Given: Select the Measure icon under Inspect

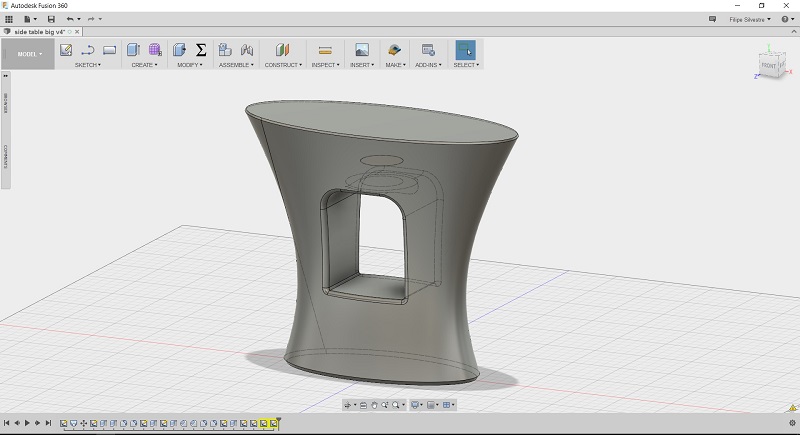Looking at the screenshot, I should [x=325, y=50].
